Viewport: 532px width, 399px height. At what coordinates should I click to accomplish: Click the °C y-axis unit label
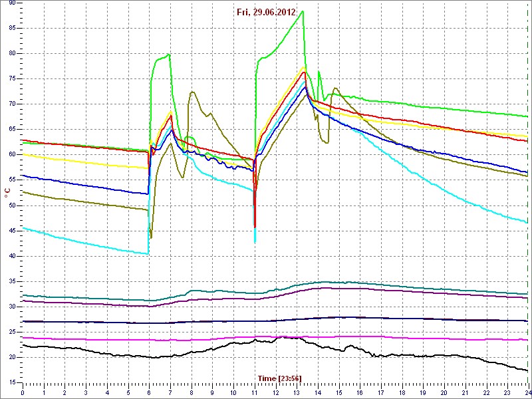click(7, 194)
